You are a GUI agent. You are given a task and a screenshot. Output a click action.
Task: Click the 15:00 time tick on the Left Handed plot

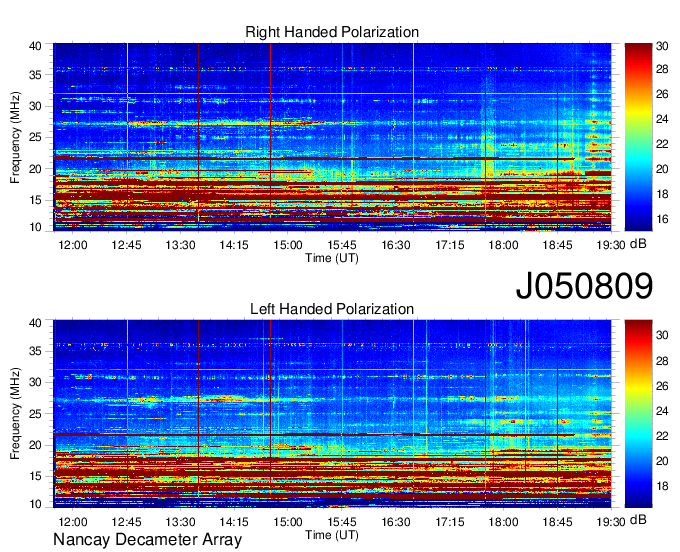288,522
